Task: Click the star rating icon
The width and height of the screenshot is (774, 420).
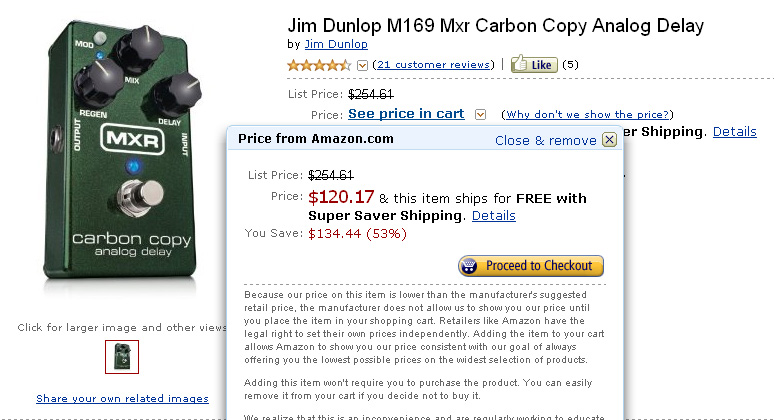Action: 319,65
